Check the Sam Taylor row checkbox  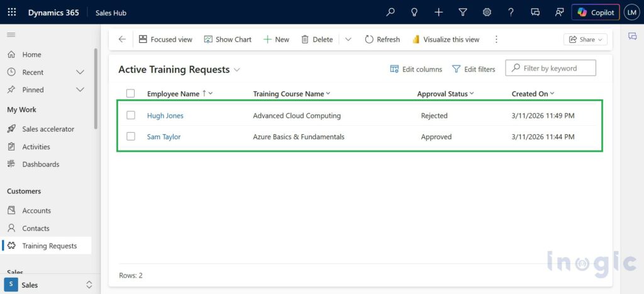(131, 137)
